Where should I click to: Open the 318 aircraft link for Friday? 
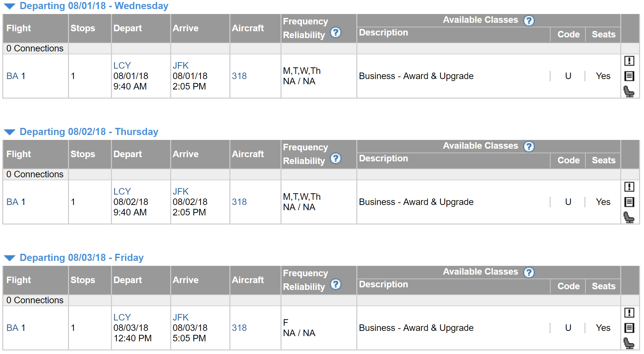coord(239,328)
